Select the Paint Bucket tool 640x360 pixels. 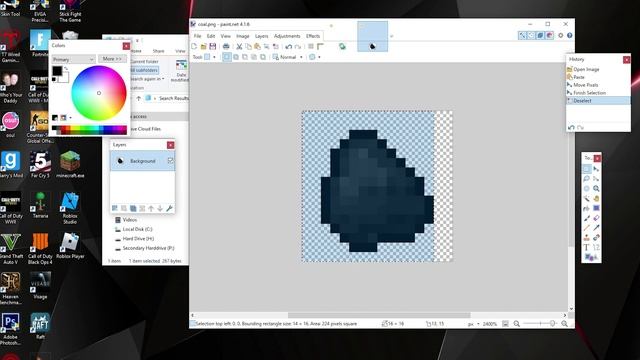[x=587, y=208]
